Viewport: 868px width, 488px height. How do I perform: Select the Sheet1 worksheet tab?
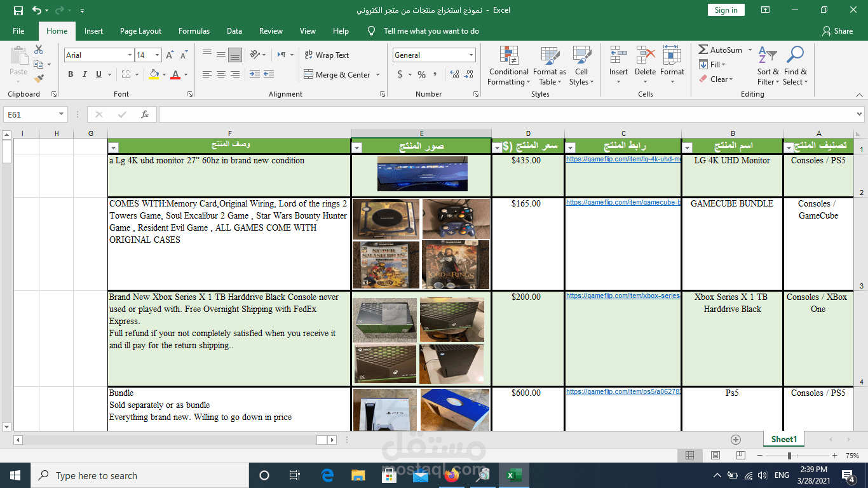point(784,439)
